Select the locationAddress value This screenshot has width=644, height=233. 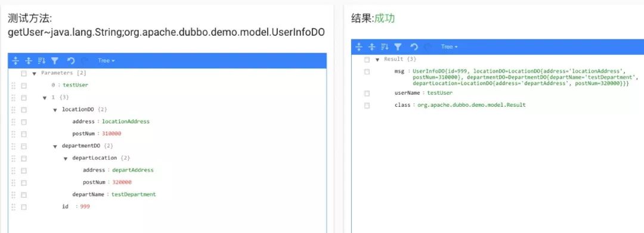126,122
